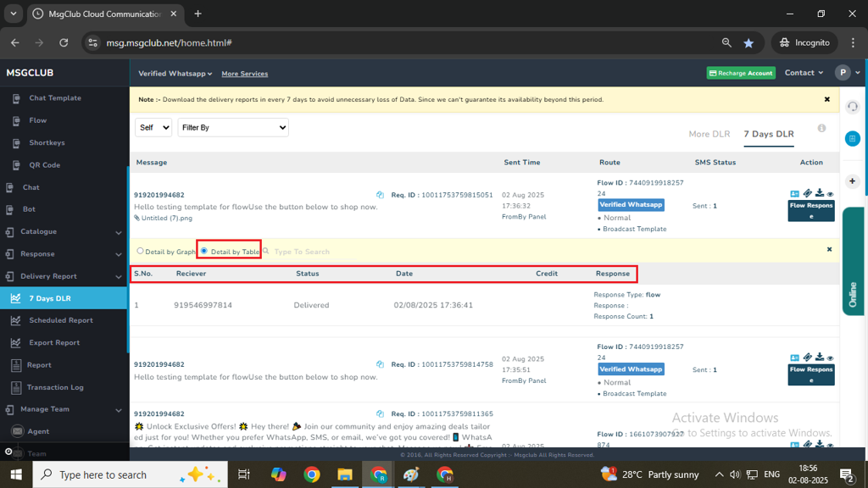Download report for request 10011753759815051

coord(820,193)
